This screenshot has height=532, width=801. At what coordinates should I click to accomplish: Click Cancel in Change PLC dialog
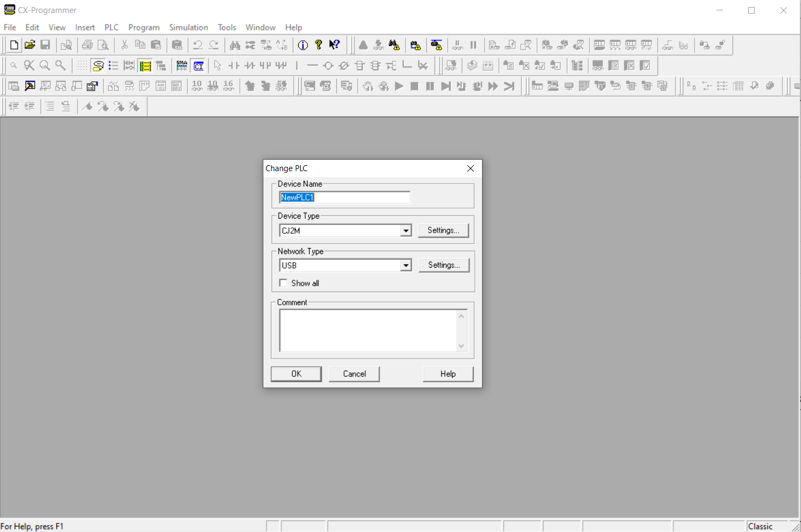pos(354,374)
